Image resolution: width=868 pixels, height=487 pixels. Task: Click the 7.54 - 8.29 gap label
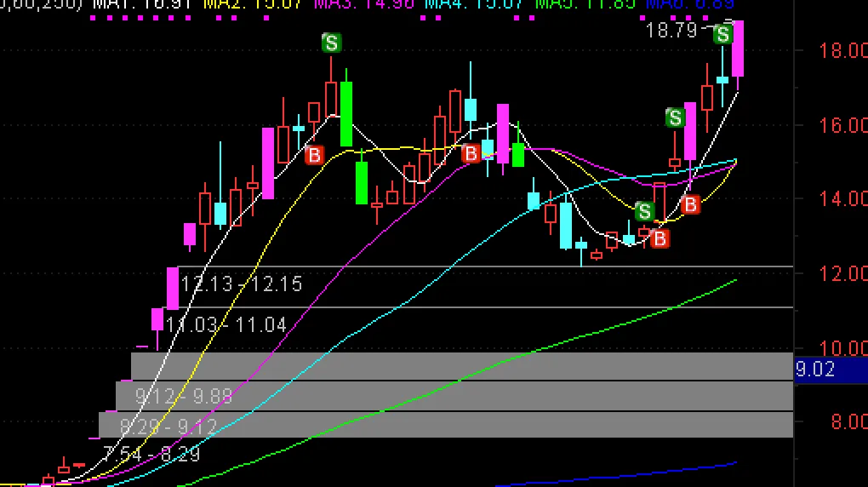click(x=151, y=455)
